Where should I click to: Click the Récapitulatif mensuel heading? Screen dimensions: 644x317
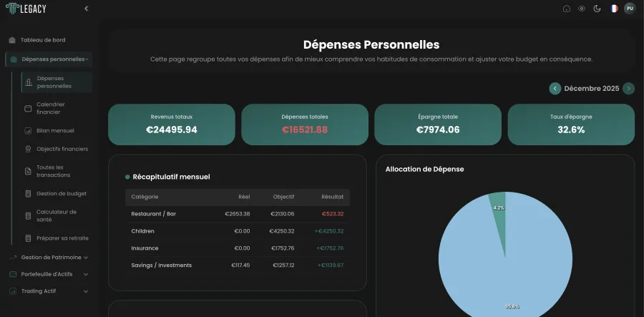click(171, 177)
